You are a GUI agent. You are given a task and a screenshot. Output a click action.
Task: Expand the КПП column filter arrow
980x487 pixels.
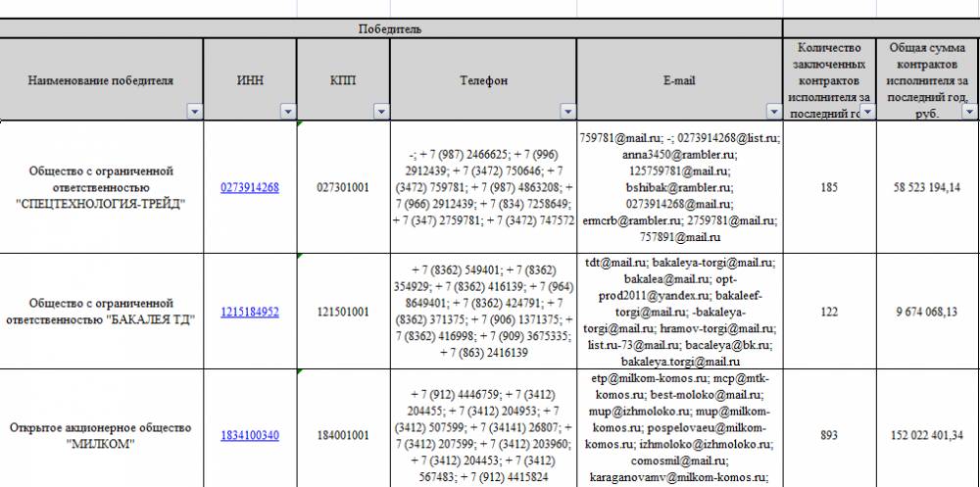[380, 112]
